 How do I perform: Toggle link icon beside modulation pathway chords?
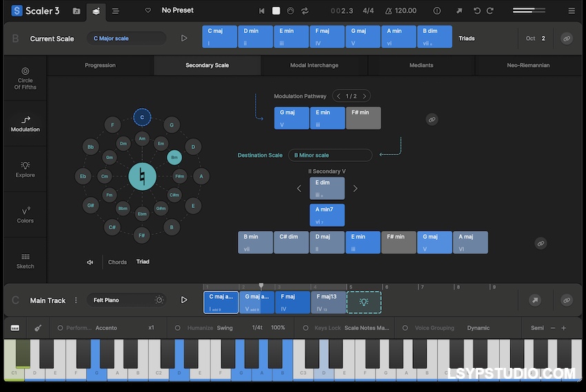432,119
